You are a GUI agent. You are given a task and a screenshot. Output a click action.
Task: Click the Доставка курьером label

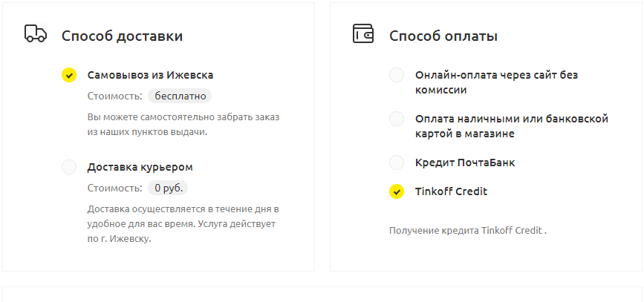pyautogui.click(x=140, y=167)
